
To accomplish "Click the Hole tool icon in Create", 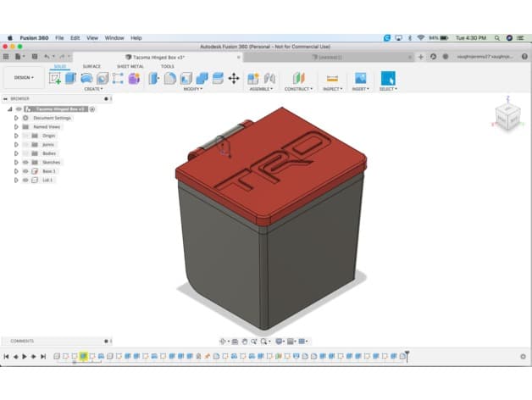I will pos(103,79).
